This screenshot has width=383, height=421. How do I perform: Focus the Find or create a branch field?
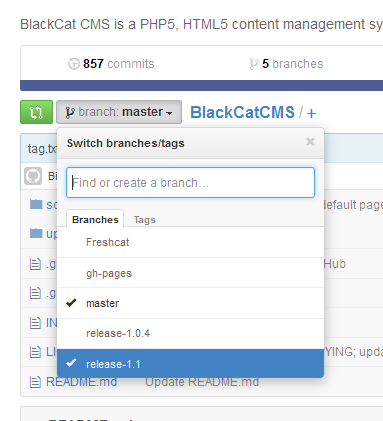[190, 183]
